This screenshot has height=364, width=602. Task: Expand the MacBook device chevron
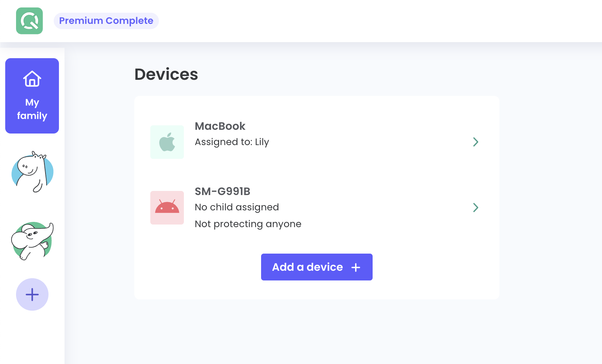coord(476,142)
